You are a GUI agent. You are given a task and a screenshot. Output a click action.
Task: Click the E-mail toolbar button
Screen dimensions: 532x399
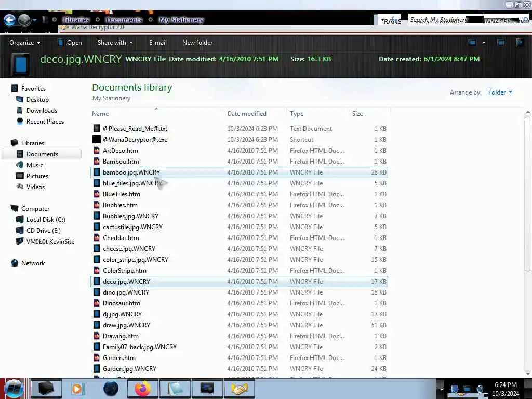coord(158,43)
